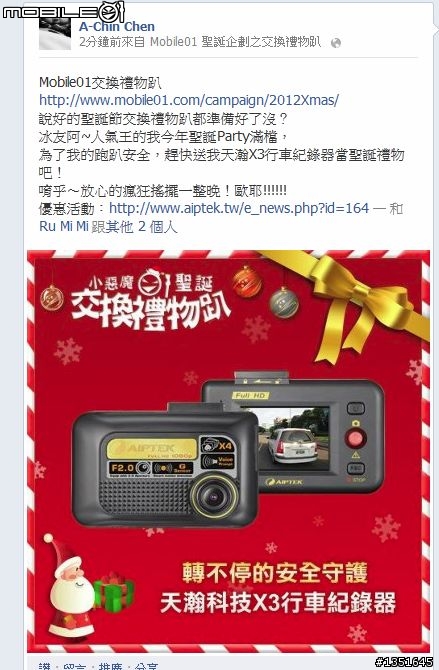Open A-Chin Chen's profile name link
Image resolution: width=439 pixels, height=670 pixels.
(117, 26)
